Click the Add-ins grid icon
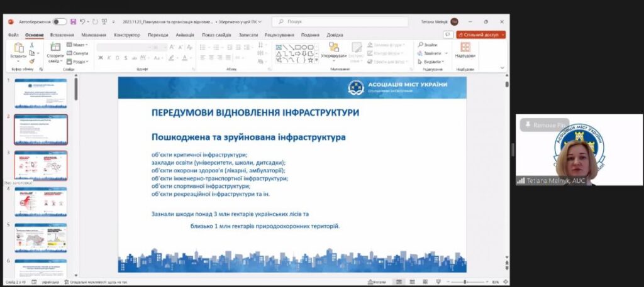The width and height of the screenshot is (644, 287). click(x=465, y=47)
